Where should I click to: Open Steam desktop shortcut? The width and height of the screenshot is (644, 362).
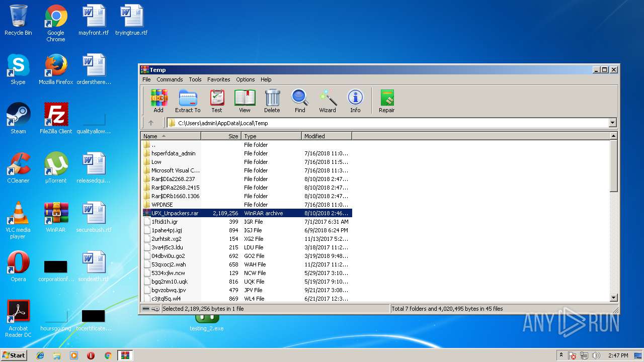pyautogui.click(x=18, y=119)
